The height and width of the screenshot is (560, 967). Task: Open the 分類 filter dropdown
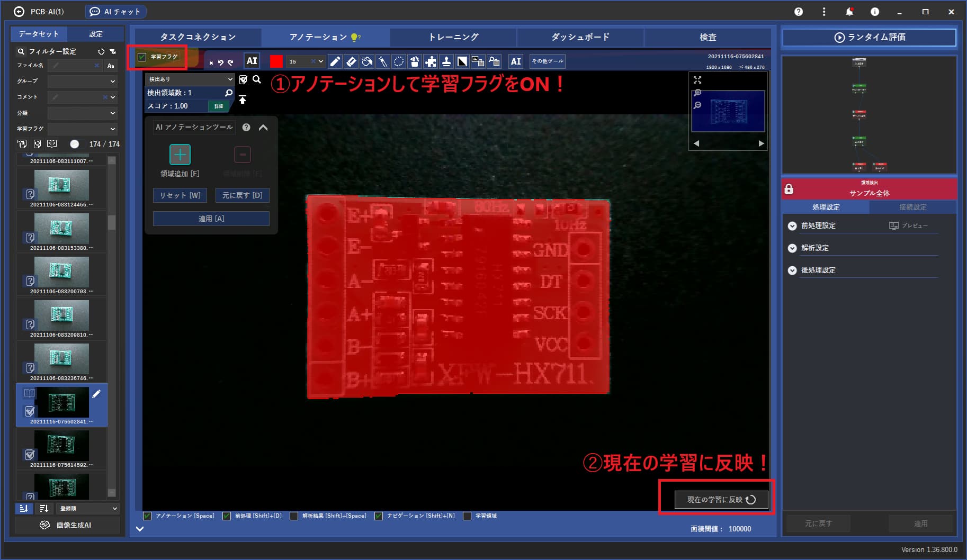click(83, 113)
